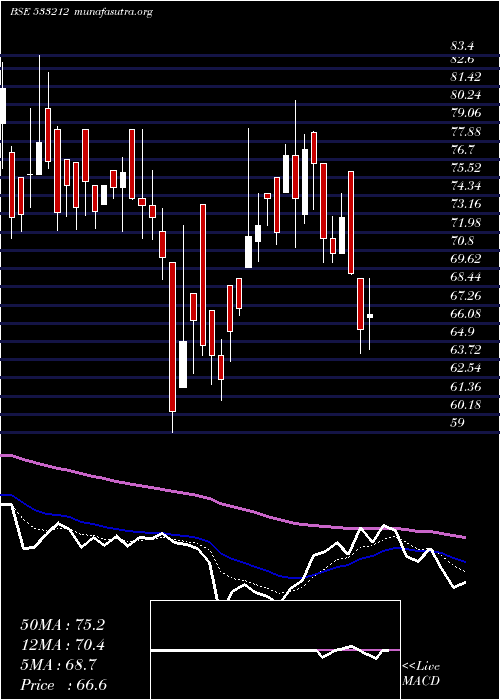Click inside the Live MACD inset chart

click(x=275, y=650)
